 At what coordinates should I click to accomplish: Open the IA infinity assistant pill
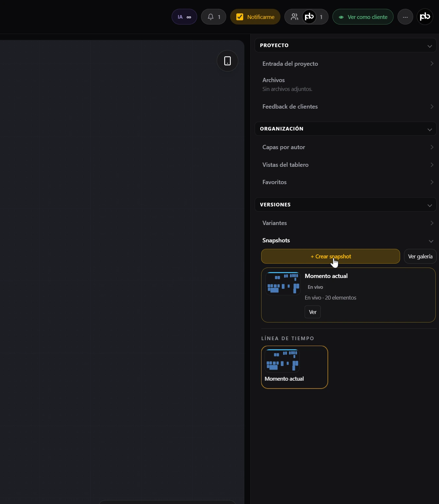pyautogui.click(x=184, y=17)
